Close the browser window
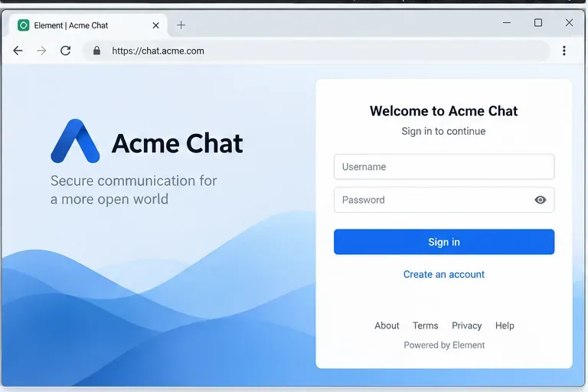Viewport: 588px width, 392px height. [569, 23]
